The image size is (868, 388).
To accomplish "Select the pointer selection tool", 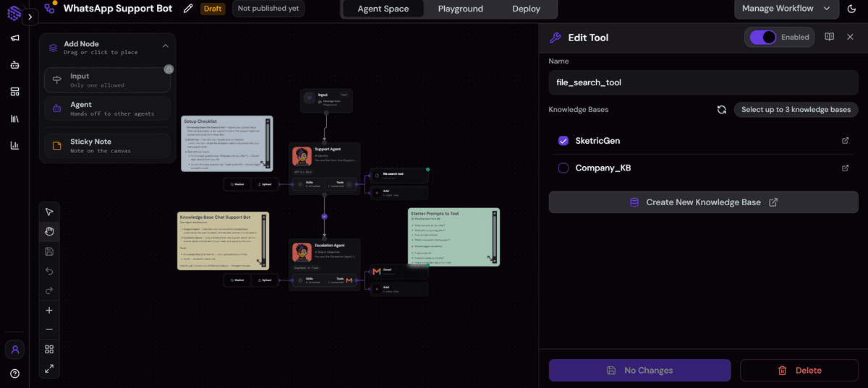I will point(49,212).
